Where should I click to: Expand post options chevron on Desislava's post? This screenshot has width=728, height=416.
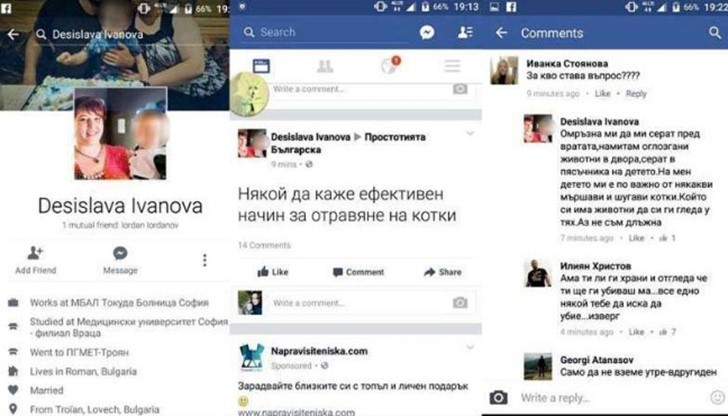coord(470,134)
